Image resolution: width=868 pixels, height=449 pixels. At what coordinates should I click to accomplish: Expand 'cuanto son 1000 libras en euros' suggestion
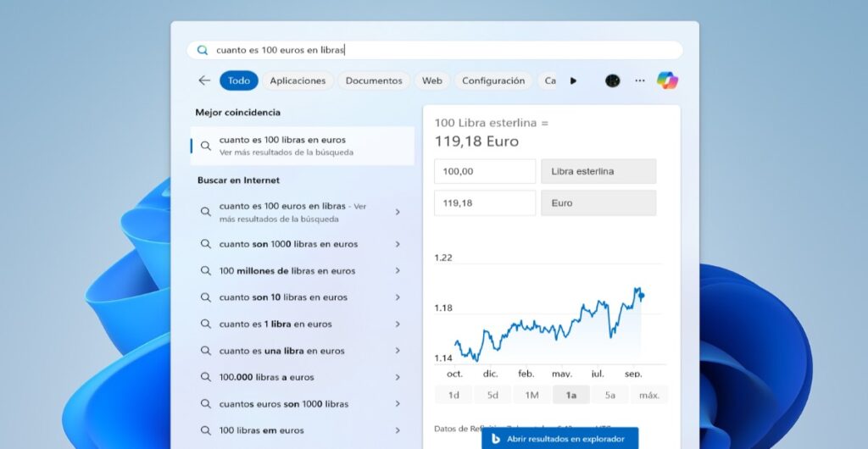(x=398, y=244)
